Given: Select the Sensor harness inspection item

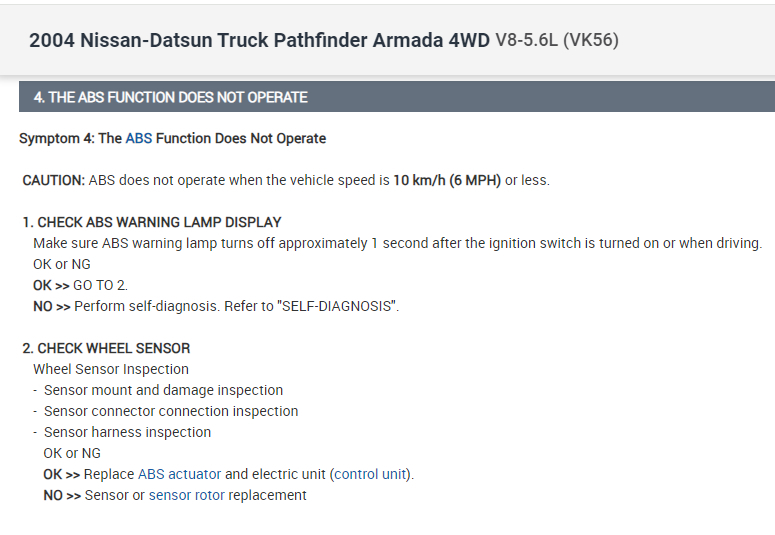Looking at the screenshot, I should (127, 432).
